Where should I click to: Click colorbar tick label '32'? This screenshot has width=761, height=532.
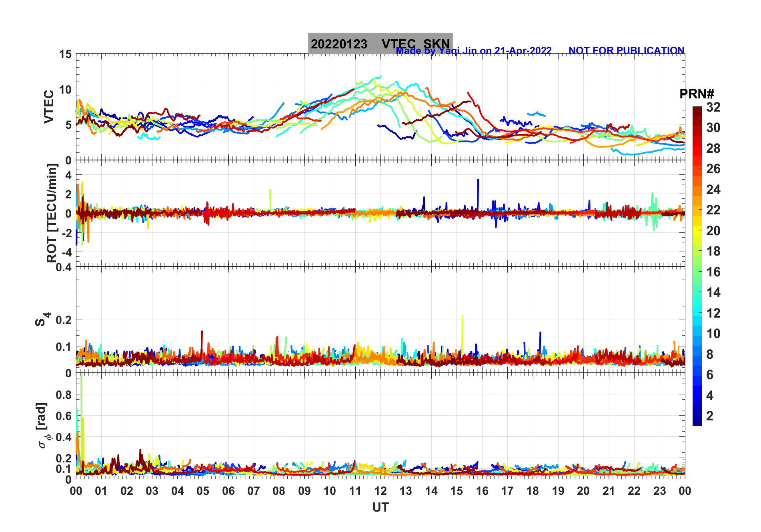pyautogui.click(x=713, y=107)
